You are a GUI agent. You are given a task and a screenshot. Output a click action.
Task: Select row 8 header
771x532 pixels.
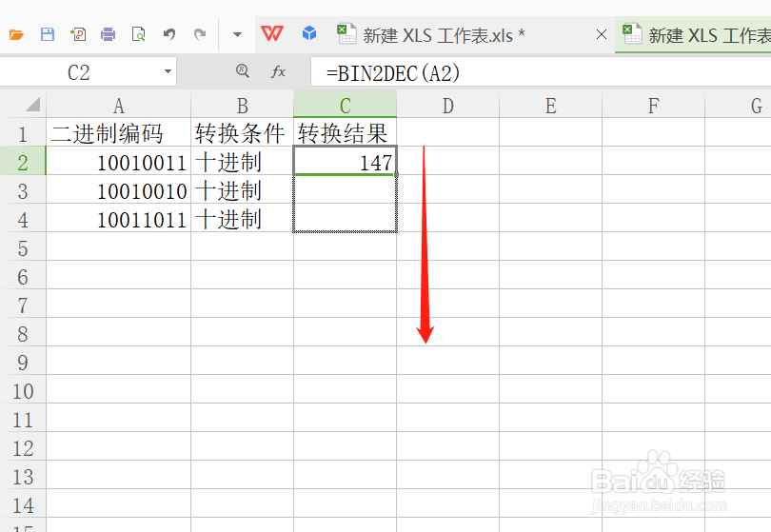(23, 332)
